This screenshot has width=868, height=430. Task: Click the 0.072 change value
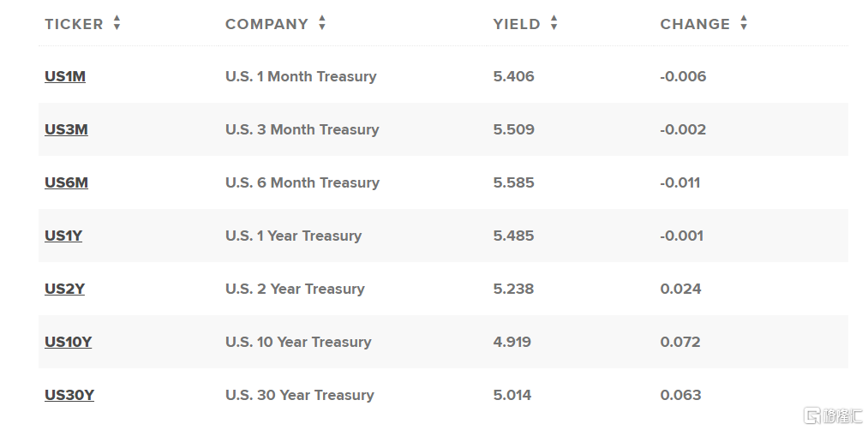point(680,342)
